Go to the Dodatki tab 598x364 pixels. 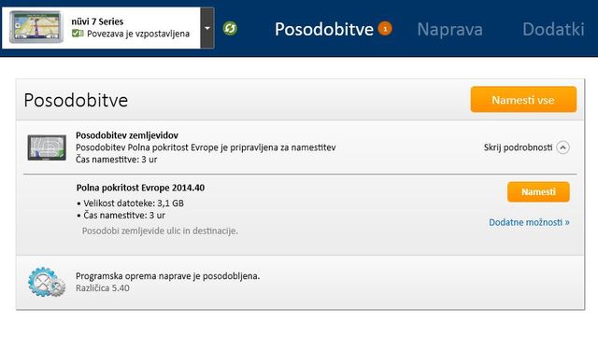click(553, 29)
